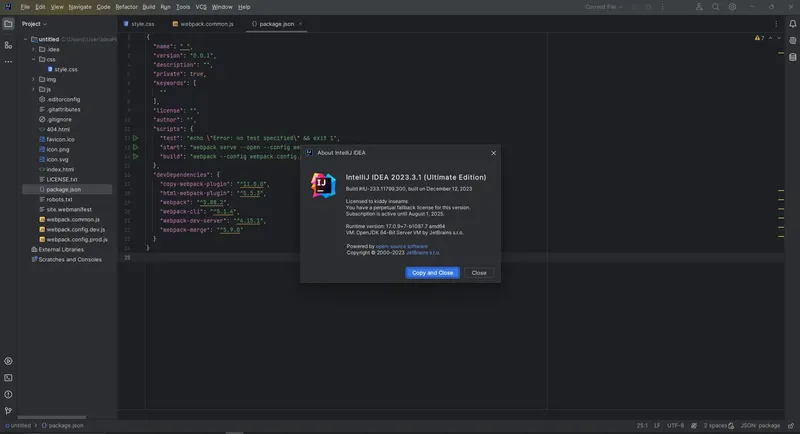Open the Services tool window icon
800x434 pixels.
coord(8,361)
